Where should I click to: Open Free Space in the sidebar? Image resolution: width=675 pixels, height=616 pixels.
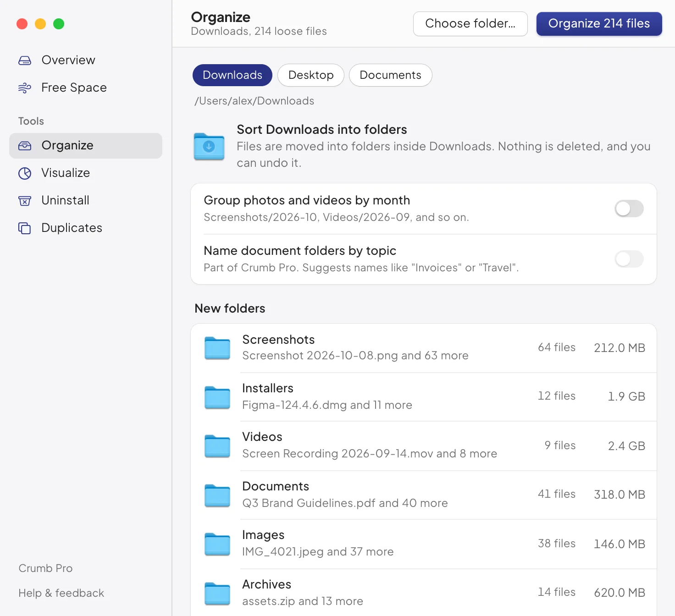86,88
